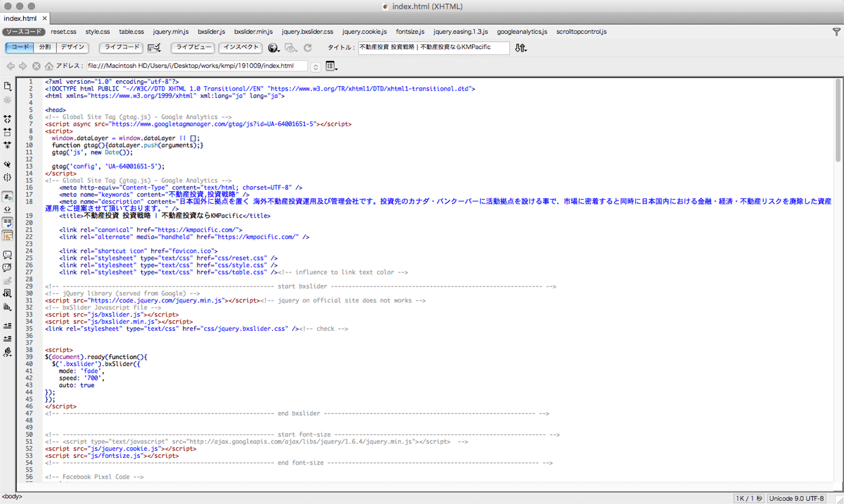Toggle Line Numbers display
Image resolution: width=844 pixels, height=504 pixels.
pyautogui.click(x=7, y=197)
